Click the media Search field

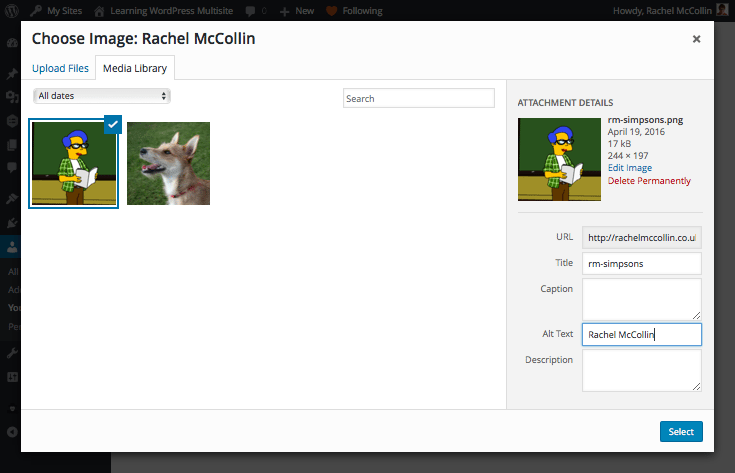coord(419,98)
